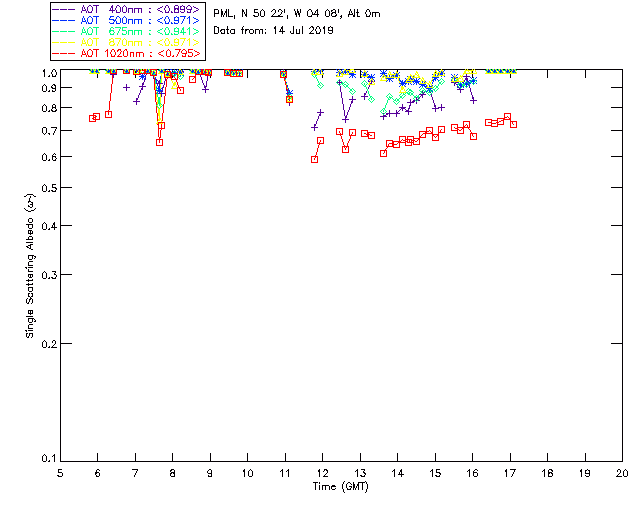The width and height of the screenshot is (640, 512).
Task: Click the AOT 1020nm legend entry
Action: pyautogui.click(x=127, y=53)
